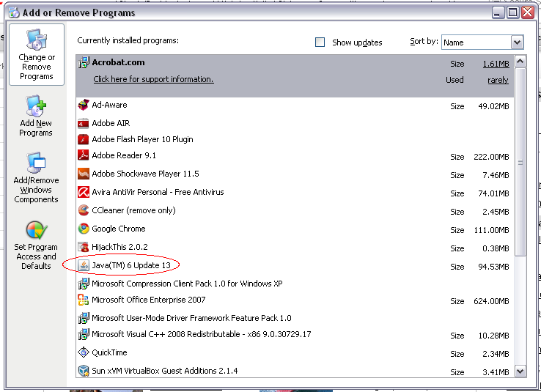541x392 pixels.
Task: Select the Google Chrome icon
Action: [x=84, y=229]
